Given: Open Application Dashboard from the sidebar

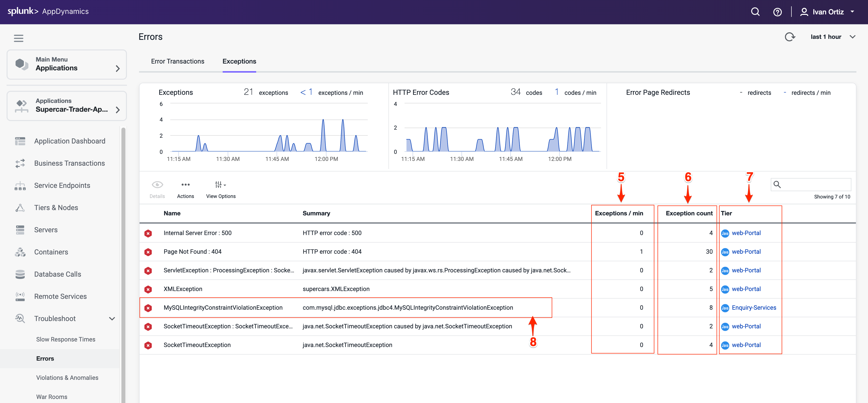Looking at the screenshot, I should [x=70, y=141].
